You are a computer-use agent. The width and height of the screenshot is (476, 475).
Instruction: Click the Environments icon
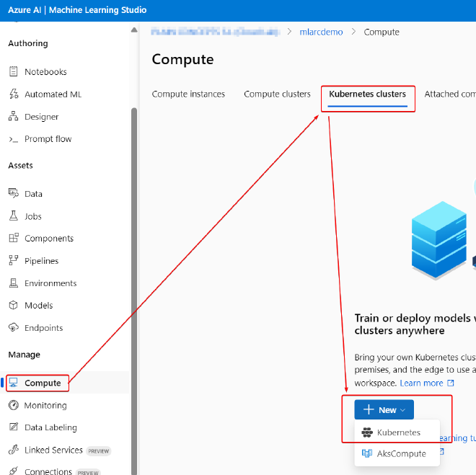click(14, 283)
